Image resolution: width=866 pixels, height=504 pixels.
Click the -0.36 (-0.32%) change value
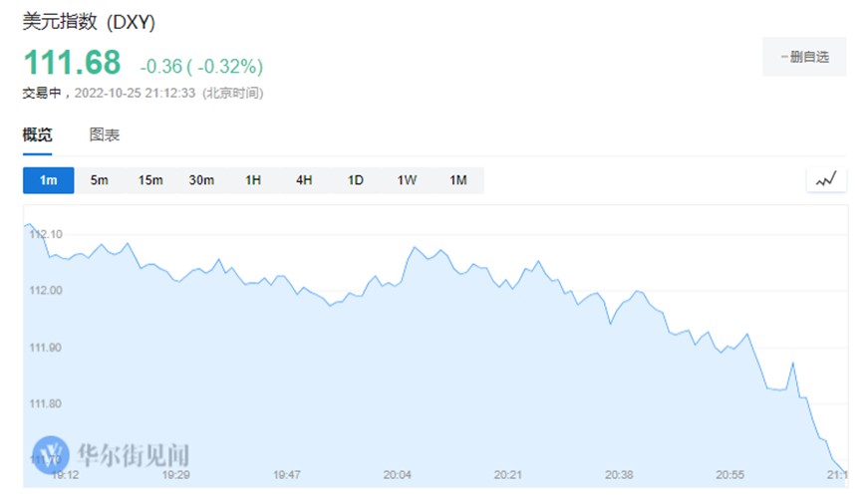[201, 66]
